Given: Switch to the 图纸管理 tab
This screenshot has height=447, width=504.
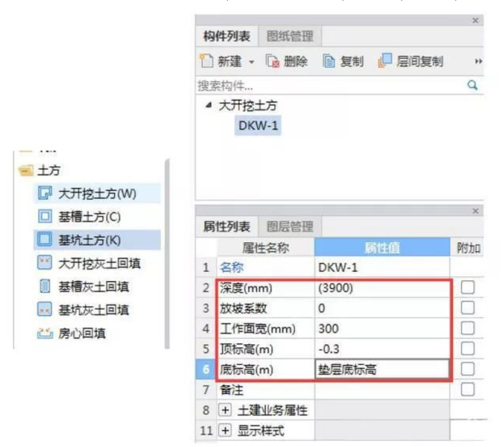Looking at the screenshot, I should [290, 37].
